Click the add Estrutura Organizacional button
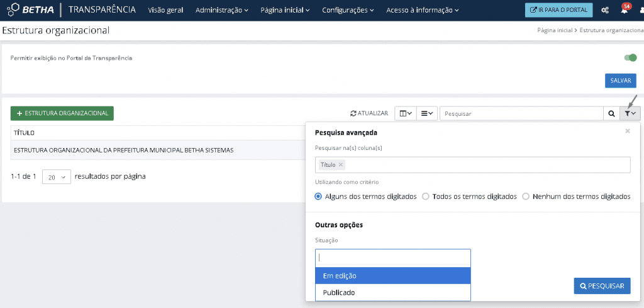 coord(62,113)
